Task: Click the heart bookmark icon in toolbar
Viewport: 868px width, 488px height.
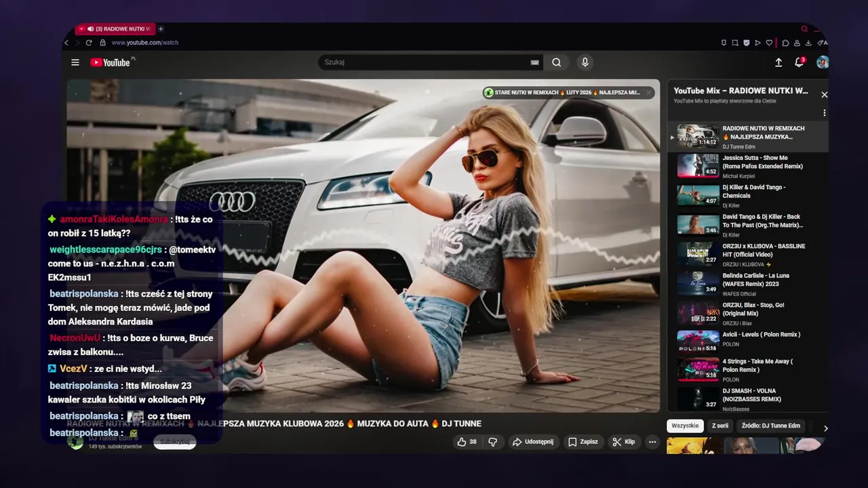Action: pyautogui.click(x=770, y=43)
